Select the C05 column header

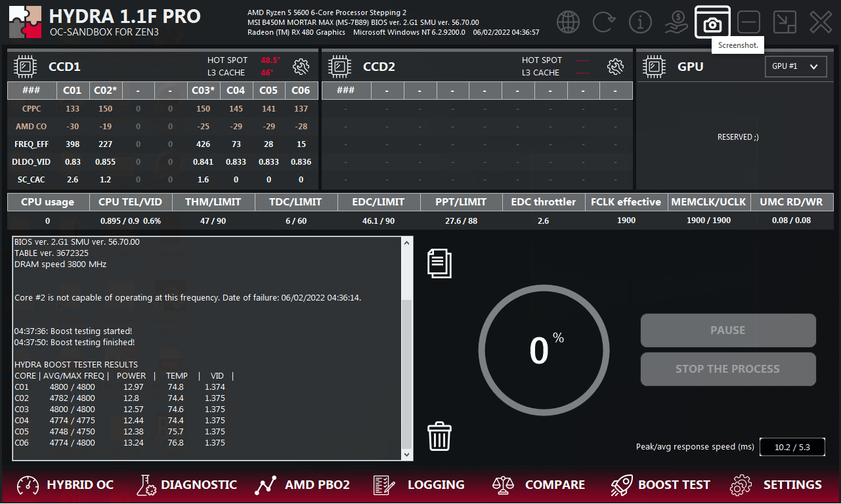(269, 91)
